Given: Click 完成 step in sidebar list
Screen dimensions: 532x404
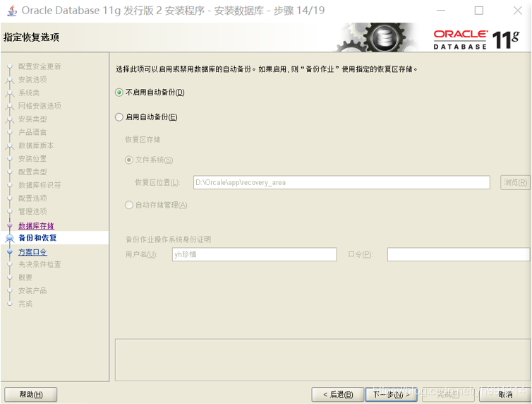Looking at the screenshot, I should pyautogui.click(x=25, y=304).
